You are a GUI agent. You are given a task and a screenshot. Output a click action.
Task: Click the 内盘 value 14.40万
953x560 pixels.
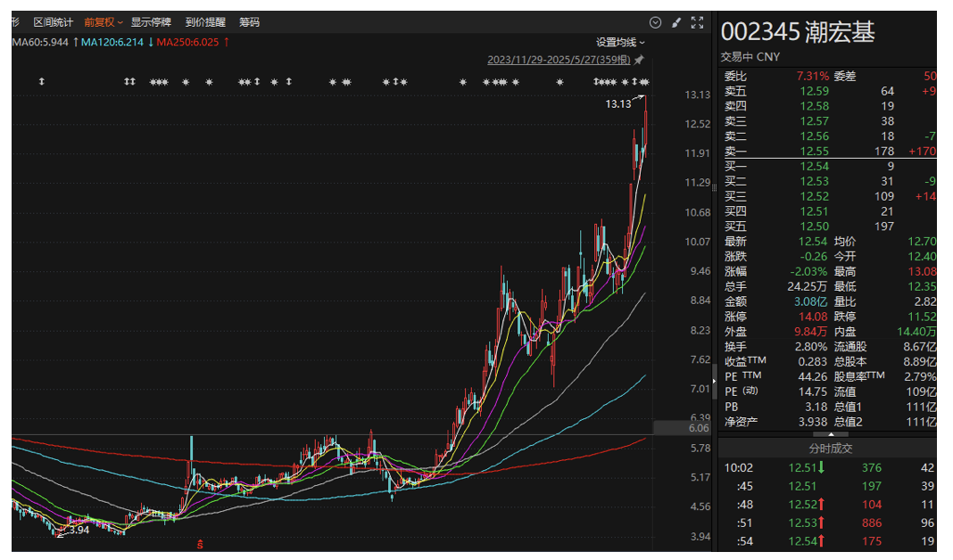coord(917,333)
